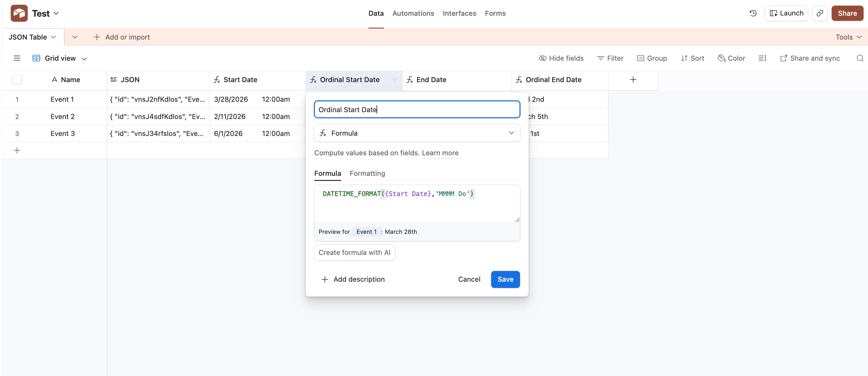Image resolution: width=868 pixels, height=376 pixels.
Task: Click the copy link icon button
Action: click(x=819, y=13)
